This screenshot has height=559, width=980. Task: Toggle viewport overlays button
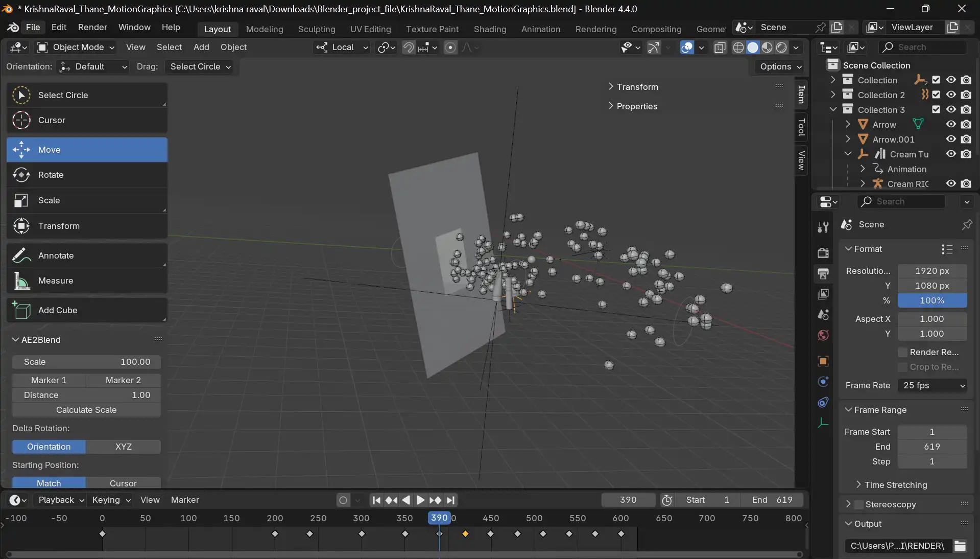(x=687, y=48)
